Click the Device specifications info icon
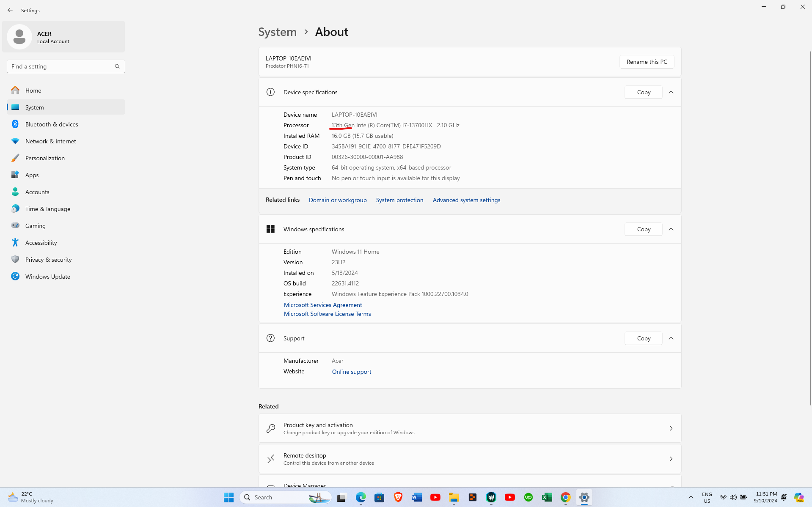 point(270,92)
